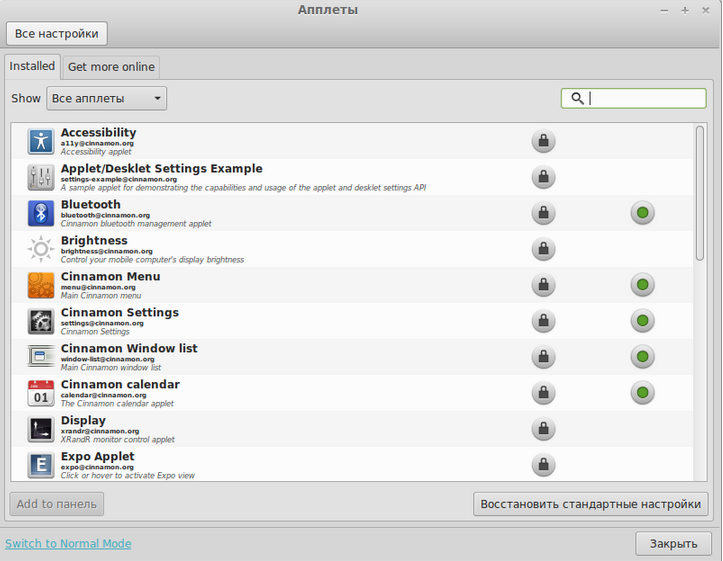Click the lock icon in Display row
The image size is (723, 561).
(x=544, y=428)
